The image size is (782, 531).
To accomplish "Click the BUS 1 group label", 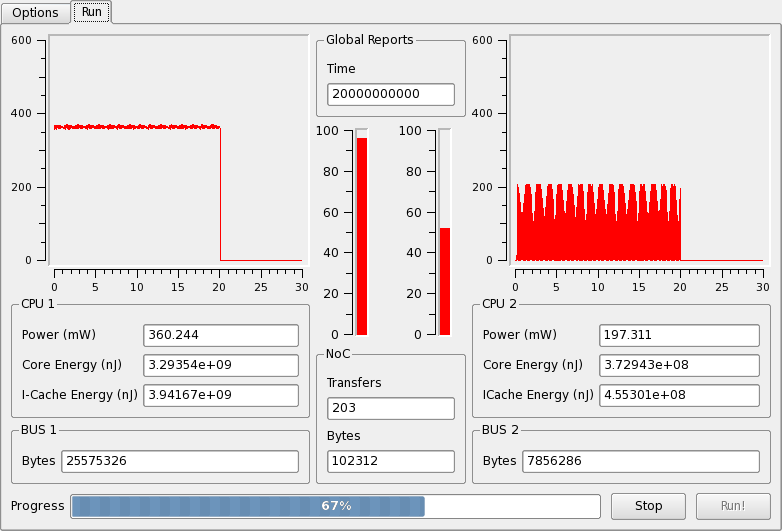I will click(x=38, y=430).
